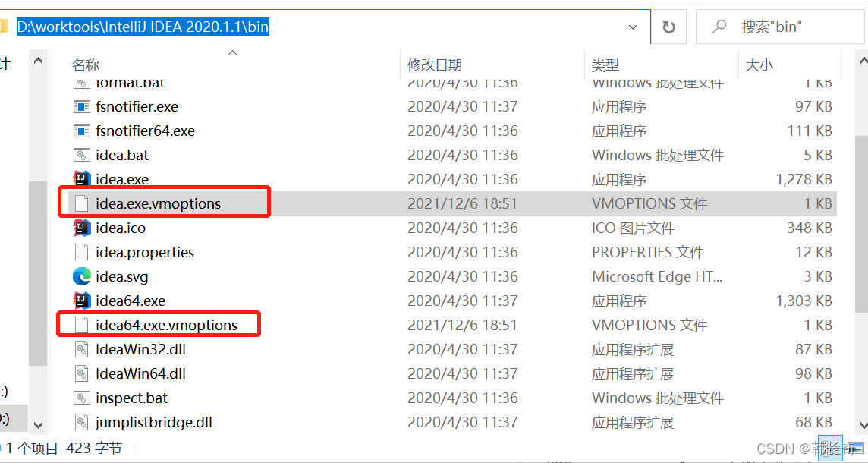Click the inspect.bat file icon

point(82,398)
